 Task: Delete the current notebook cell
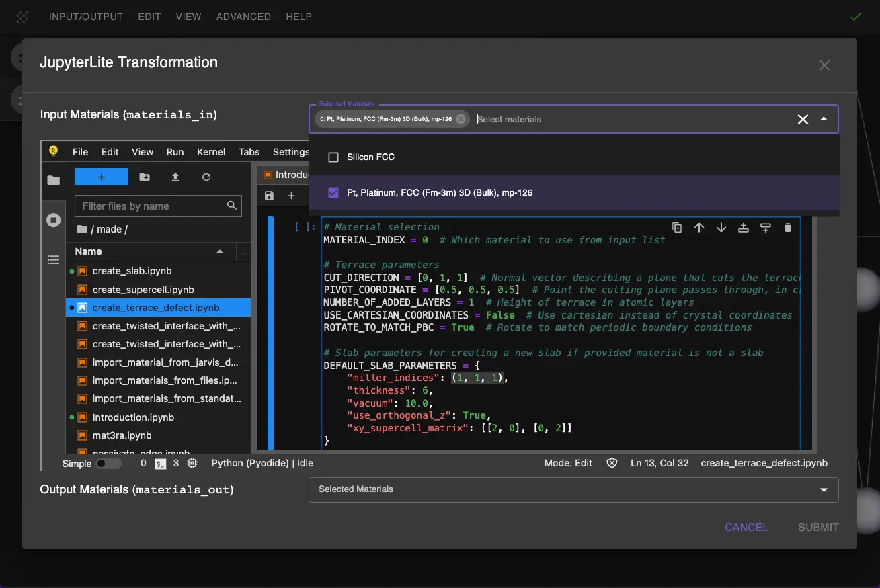click(787, 228)
